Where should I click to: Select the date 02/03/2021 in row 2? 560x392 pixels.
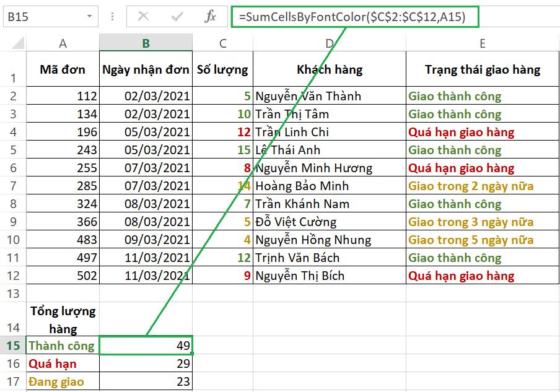(x=146, y=96)
